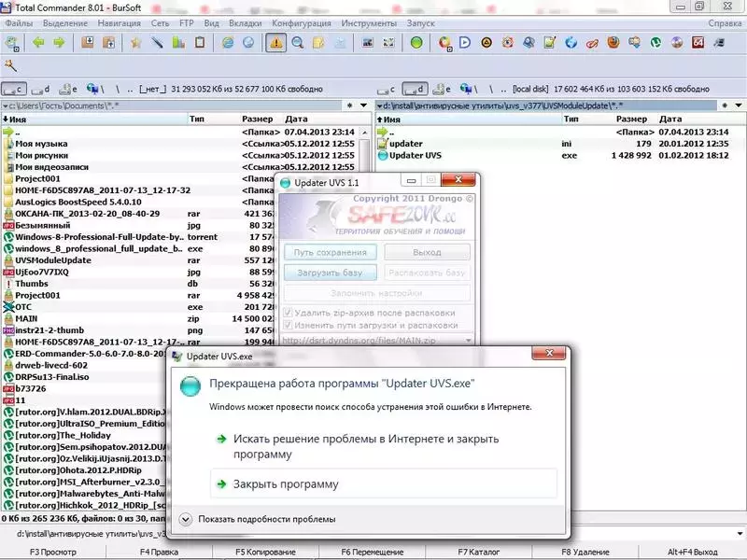Open the 'Конфигурация' menu

(301, 23)
